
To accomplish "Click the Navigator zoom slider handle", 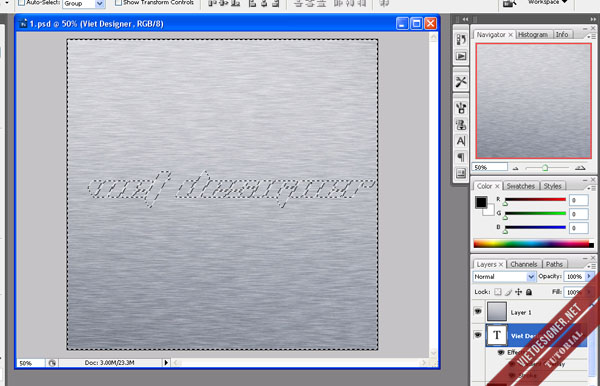I will (545, 168).
